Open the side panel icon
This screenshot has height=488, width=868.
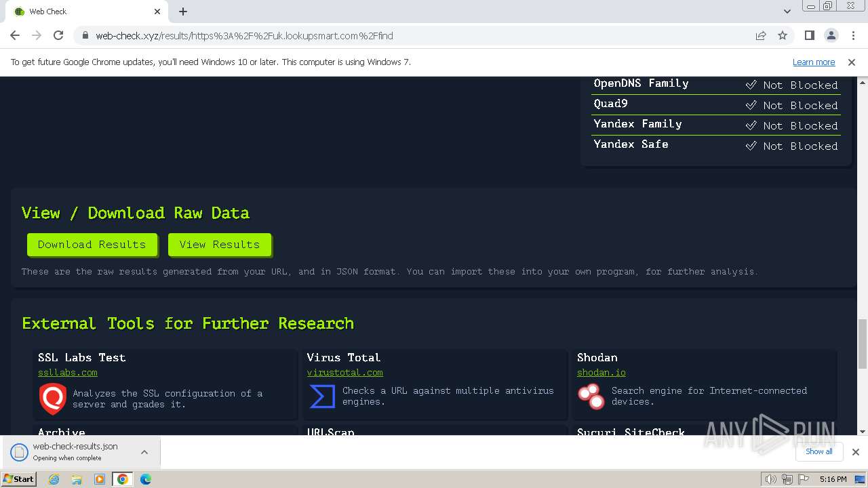(x=809, y=35)
